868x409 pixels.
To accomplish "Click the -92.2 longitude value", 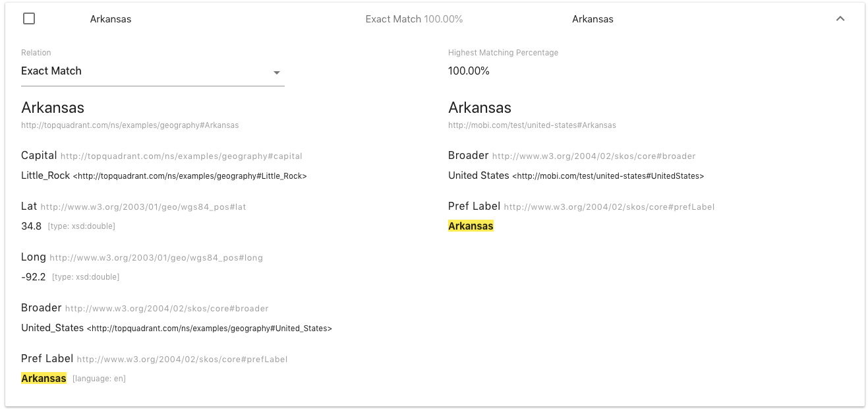I will point(33,277).
